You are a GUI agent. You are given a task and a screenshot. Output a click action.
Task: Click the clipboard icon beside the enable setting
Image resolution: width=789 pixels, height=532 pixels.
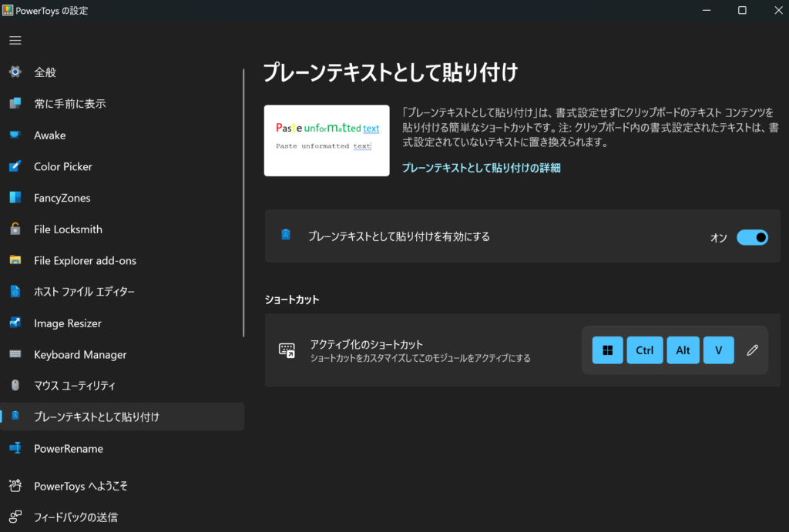pyautogui.click(x=285, y=235)
